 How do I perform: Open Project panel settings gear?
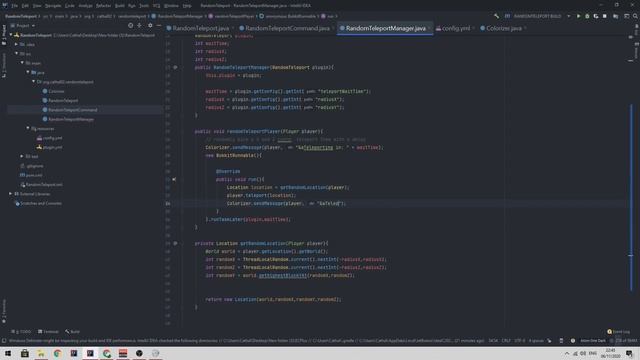(150, 25)
